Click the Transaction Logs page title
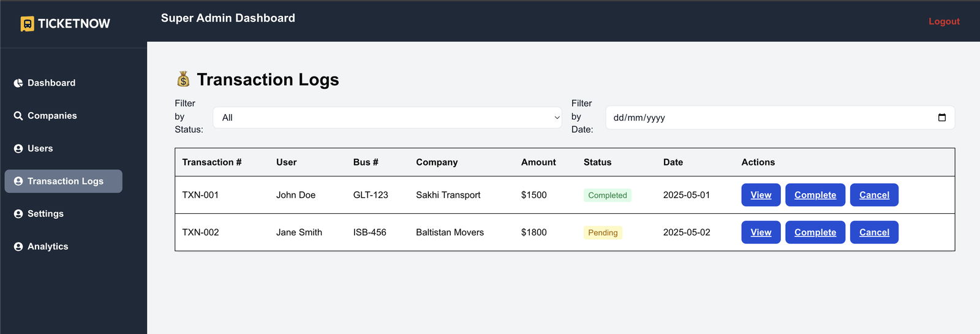The height and width of the screenshot is (334, 980). [268, 80]
